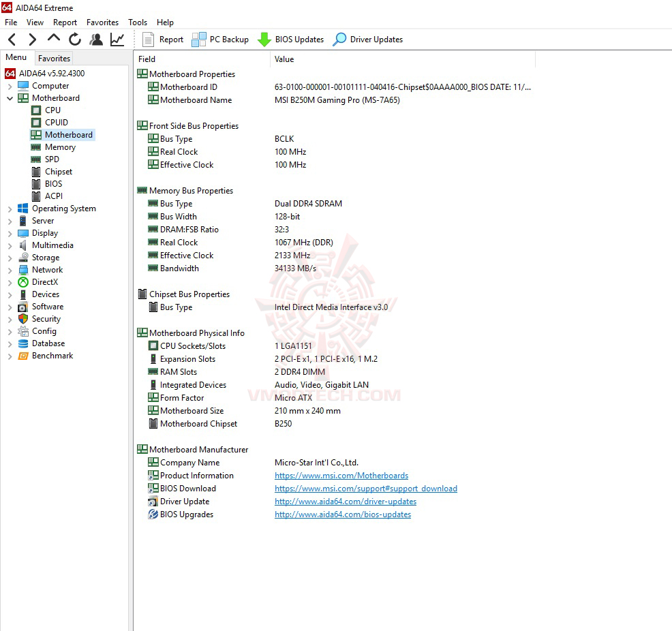
Task: Expand the Multimedia tree node
Action: pyautogui.click(x=10, y=245)
